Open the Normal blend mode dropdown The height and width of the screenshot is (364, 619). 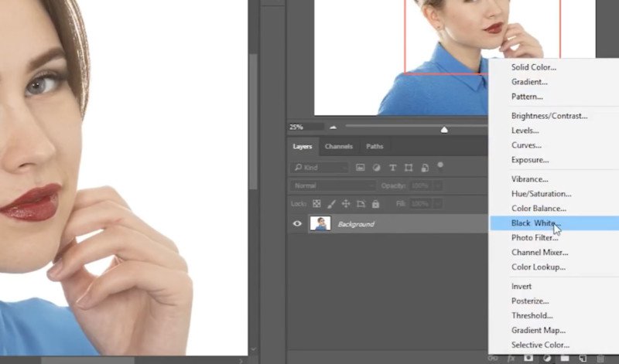[x=333, y=186]
